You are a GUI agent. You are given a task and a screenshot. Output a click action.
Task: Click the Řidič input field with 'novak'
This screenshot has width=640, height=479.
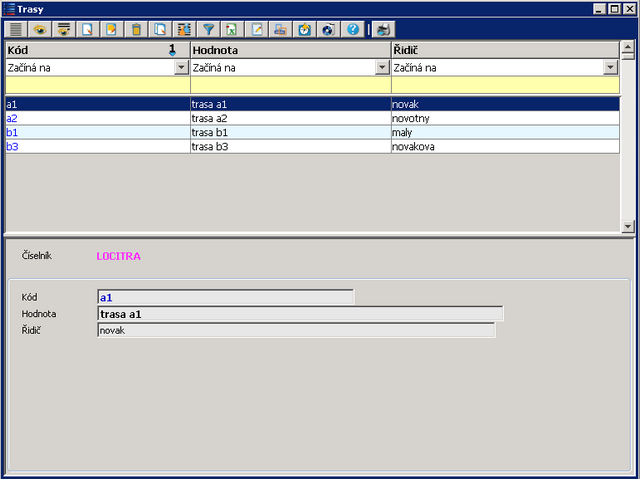296,330
